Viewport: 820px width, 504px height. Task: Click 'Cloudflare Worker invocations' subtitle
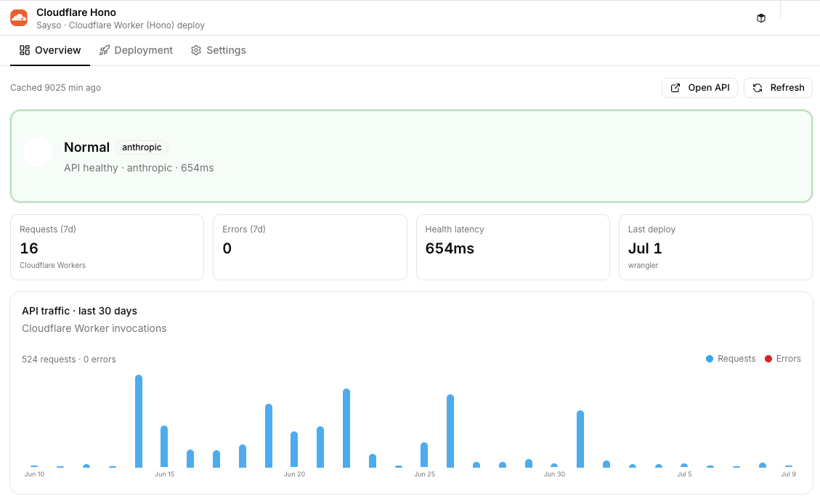(x=94, y=328)
